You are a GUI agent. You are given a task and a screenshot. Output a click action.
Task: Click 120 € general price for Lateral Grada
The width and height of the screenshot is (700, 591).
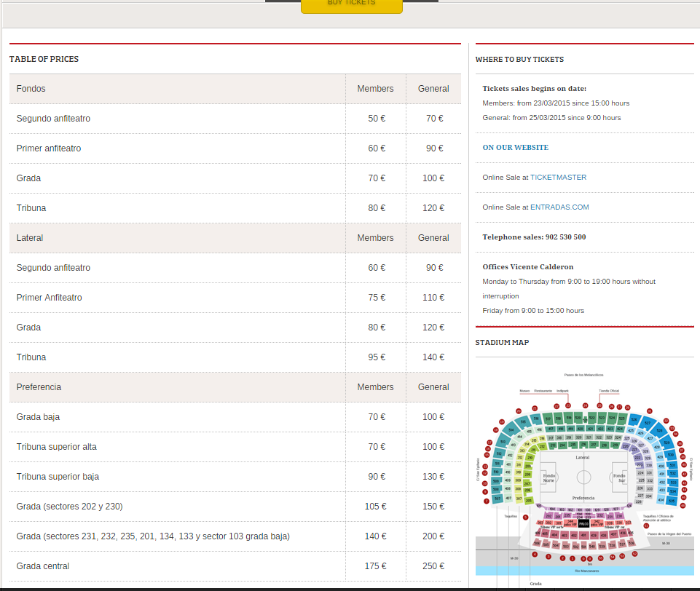tap(433, 328)
